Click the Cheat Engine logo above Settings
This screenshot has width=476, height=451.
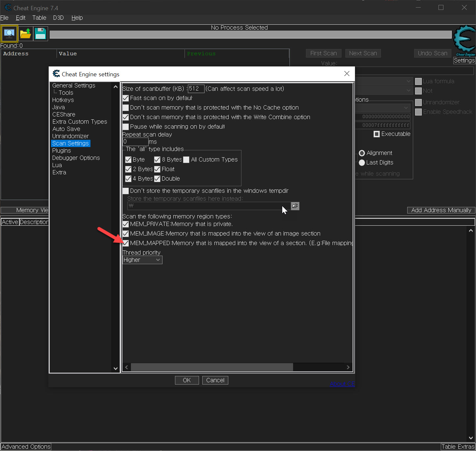(464, 41)
